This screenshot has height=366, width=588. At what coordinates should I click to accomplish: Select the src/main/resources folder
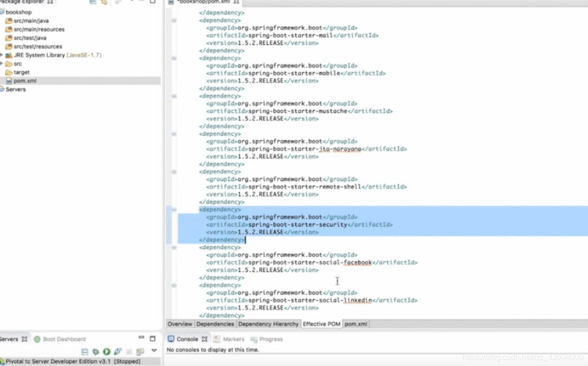click(x=39, y=29)
